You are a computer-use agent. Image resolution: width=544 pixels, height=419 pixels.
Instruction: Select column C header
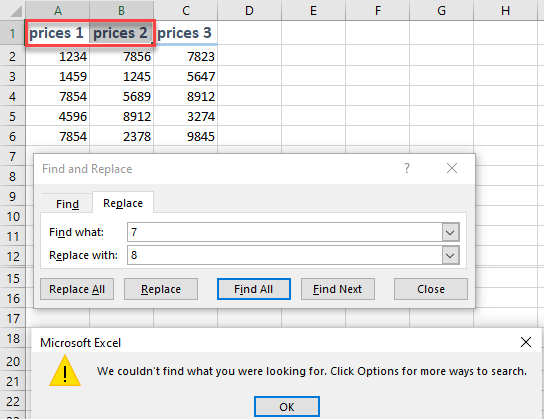coord(186,10)
